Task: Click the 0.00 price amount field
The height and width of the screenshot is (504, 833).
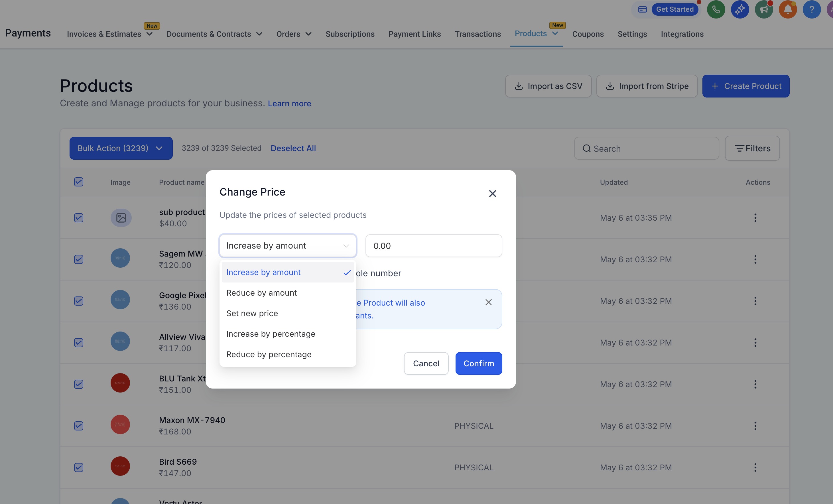Action: pyautogui.click(x=433, y=246)
